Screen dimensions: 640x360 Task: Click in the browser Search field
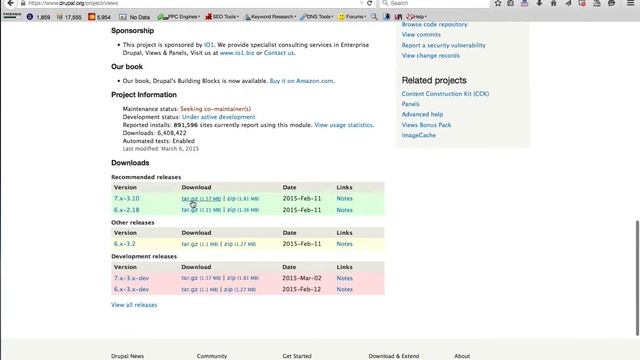pyautogui.click(x=435, y=3)
